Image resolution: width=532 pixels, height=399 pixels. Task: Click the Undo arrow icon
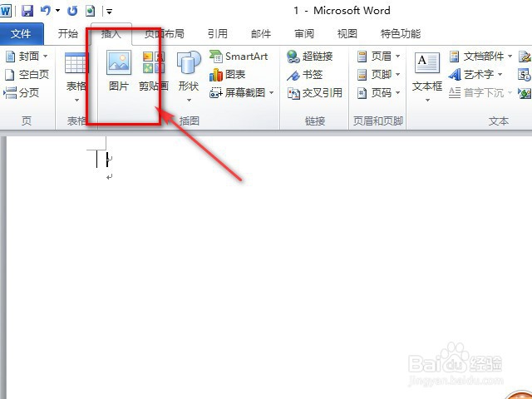[x=46, y=11]
